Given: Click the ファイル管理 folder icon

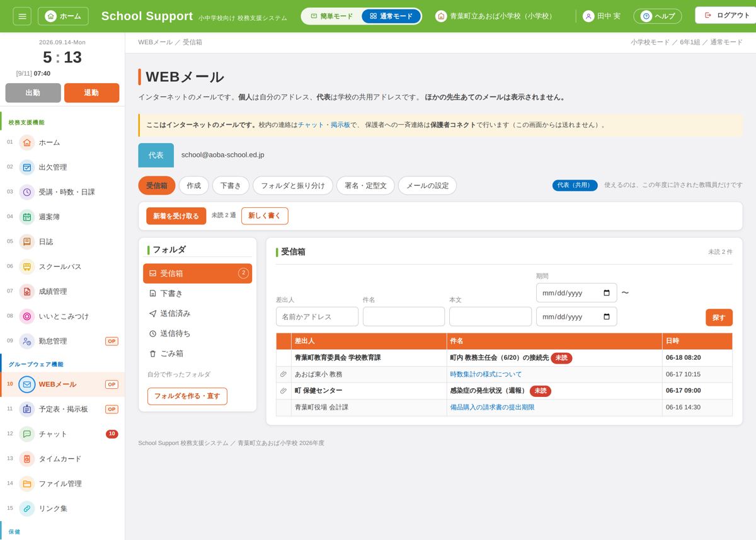Looking at the screenshot, I should (27, 484).
